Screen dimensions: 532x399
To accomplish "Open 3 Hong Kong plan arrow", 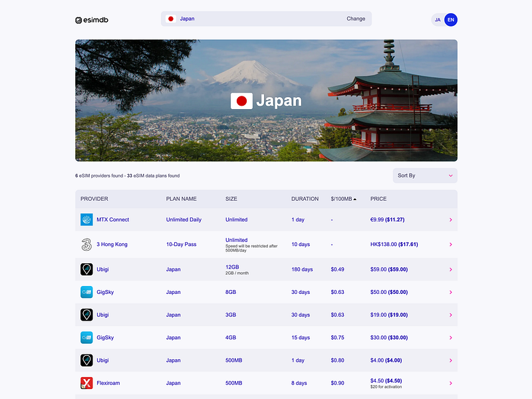I will 451,244.
